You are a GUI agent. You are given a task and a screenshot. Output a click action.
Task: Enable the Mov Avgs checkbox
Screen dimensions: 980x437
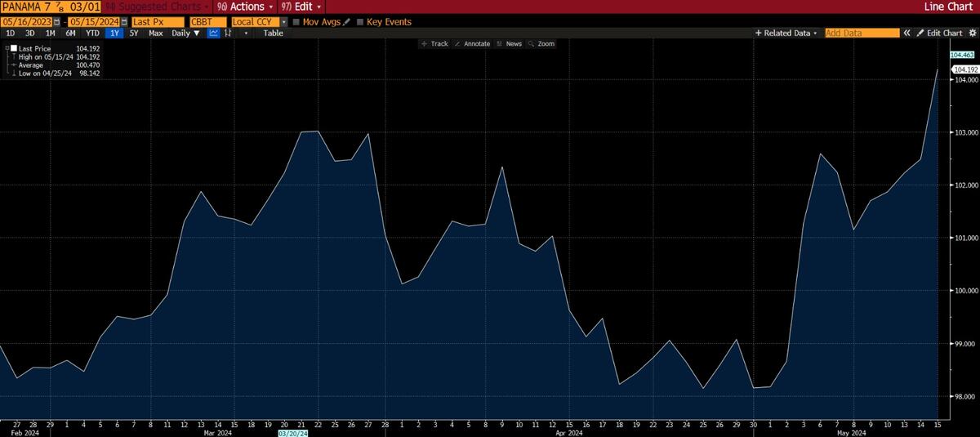coord(296,22)
